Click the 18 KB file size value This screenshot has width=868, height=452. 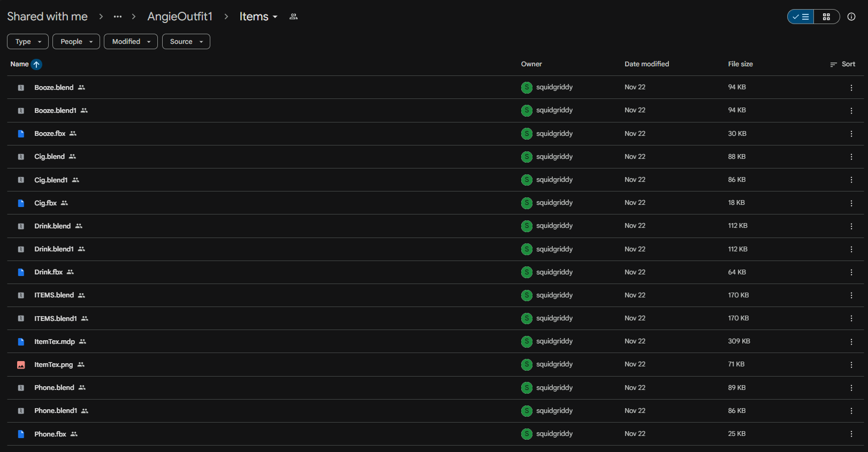click(x=736, y=203)
